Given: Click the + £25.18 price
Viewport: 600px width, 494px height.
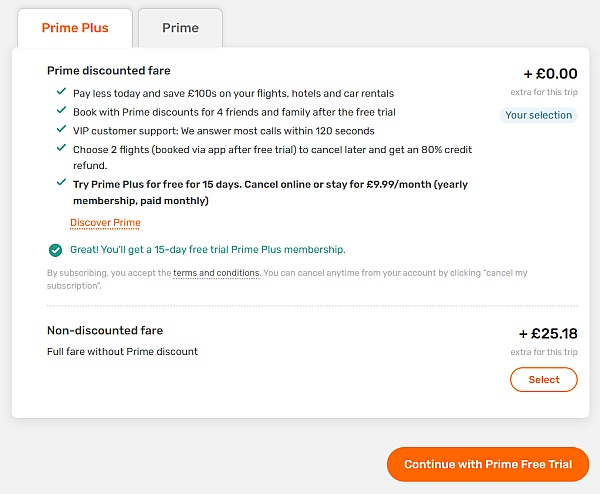Looking at the screenshot, I should click(548, 334).
